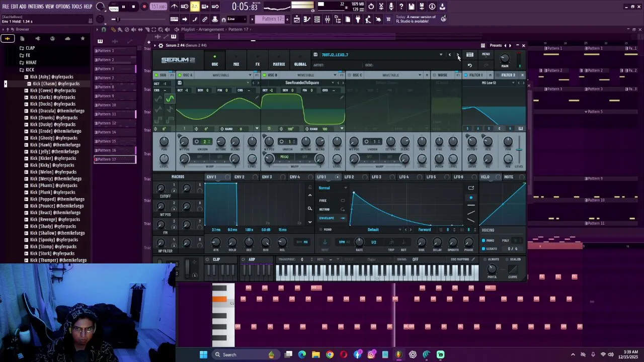Click the undo arrow in Serum

pyautogui.click(x=469, y=65)
